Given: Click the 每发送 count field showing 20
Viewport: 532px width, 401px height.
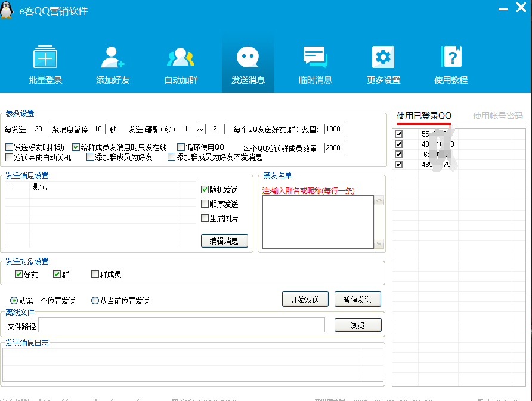Looking at the screenshot, I should (38, 129).
